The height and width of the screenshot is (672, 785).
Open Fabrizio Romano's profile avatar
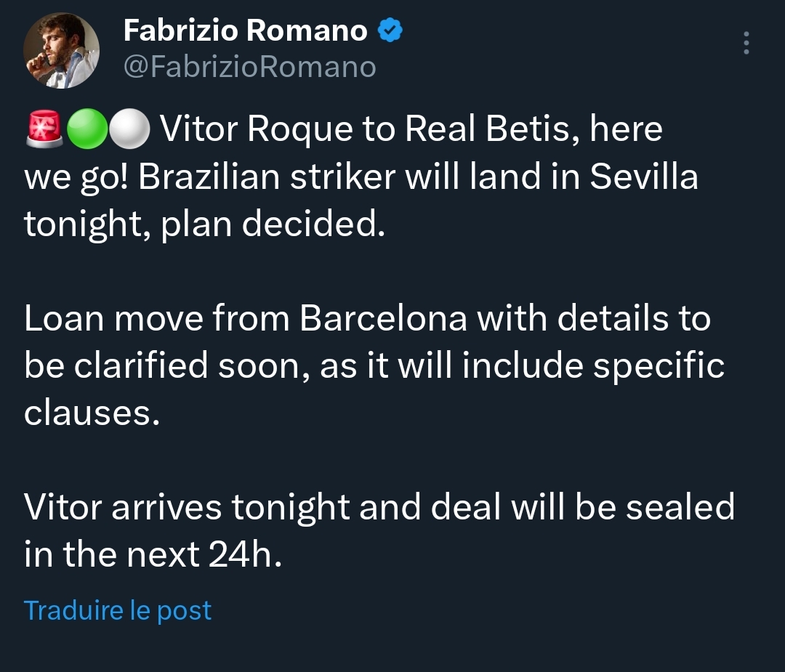click(x=61, y=51)
